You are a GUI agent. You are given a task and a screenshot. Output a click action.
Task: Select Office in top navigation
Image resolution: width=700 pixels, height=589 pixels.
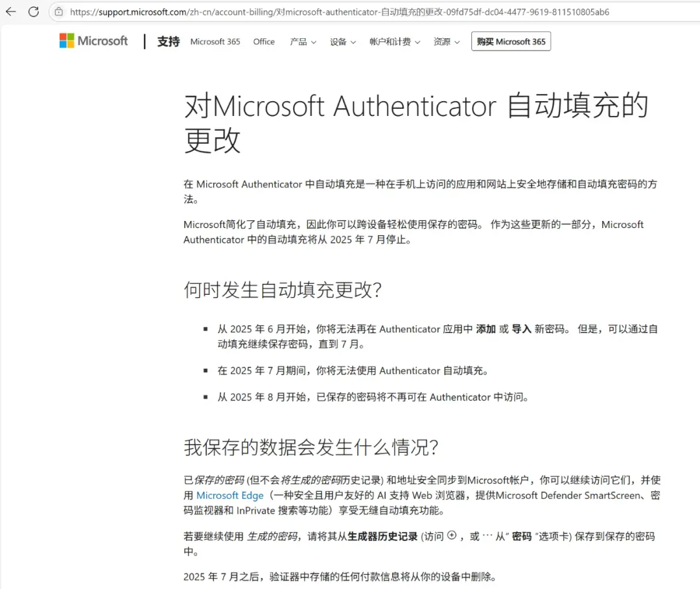tap(264, 41)
